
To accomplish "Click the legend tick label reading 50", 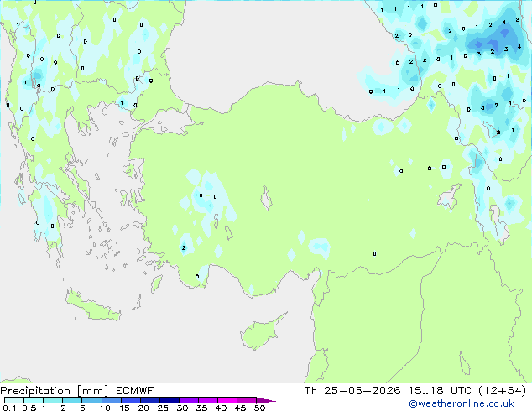I will coord(259,408).
